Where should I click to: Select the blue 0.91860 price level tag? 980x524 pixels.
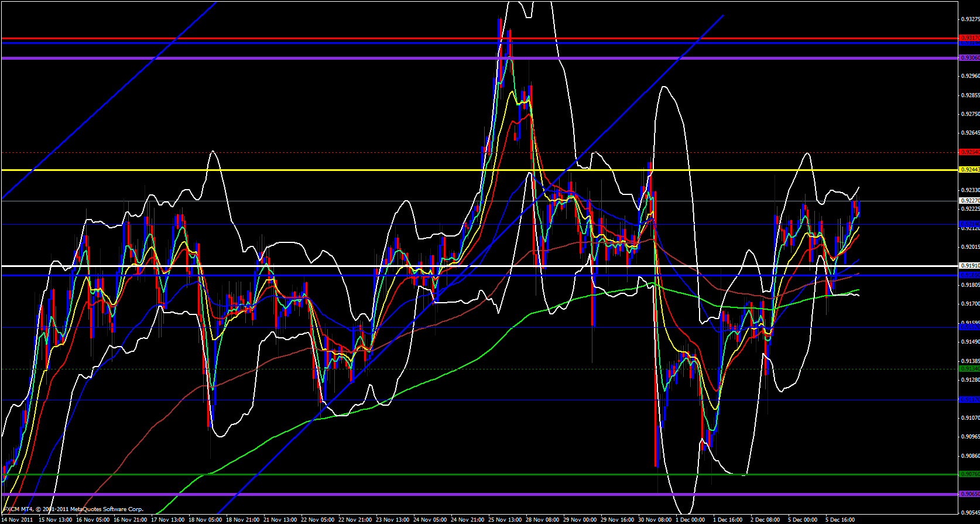tap(969, 275)
